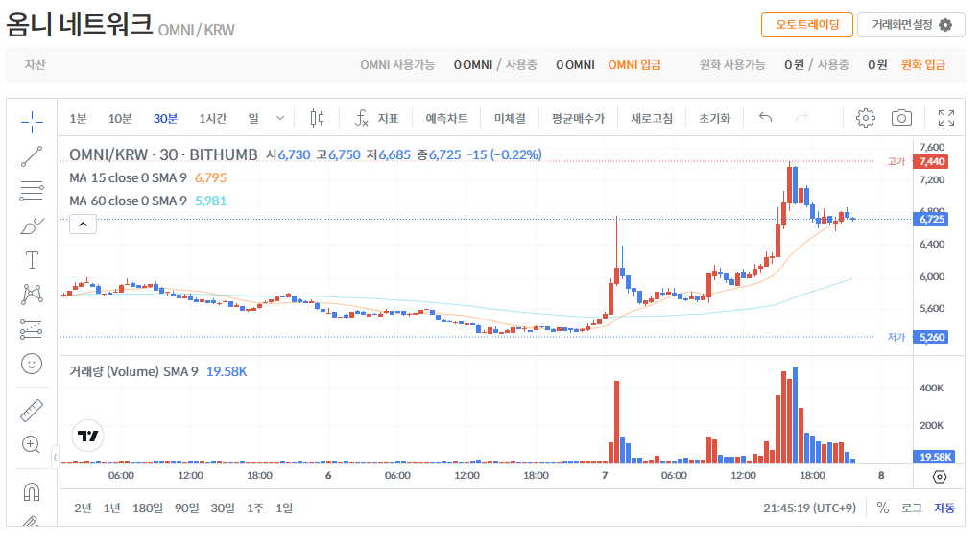Set the range to 1주
This screenshot has height=544, width=980.
click(255, 508)
